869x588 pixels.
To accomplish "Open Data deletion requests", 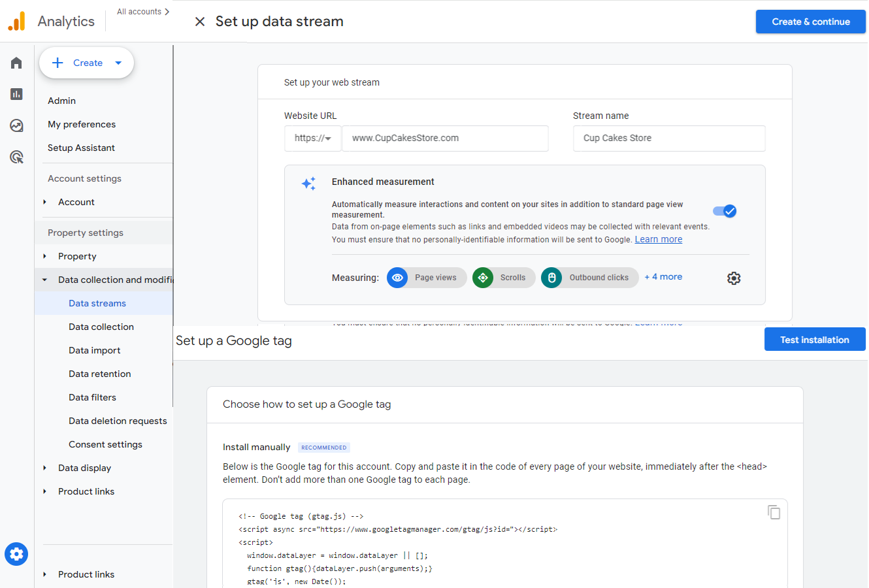I will (118, 421).
